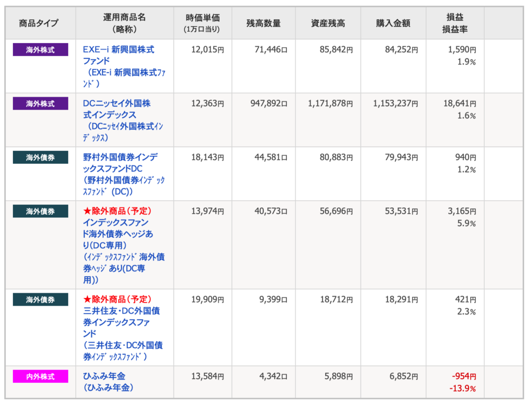Screen dimensions: 532x405
Task: Select the unit price 12,015円
Action: tap(208, 49)
